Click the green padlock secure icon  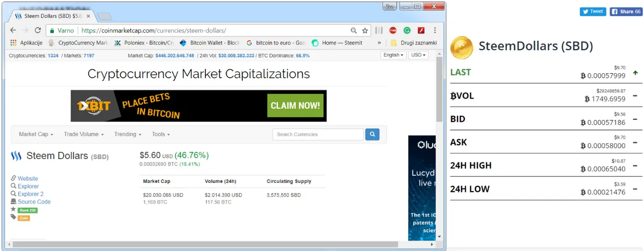52,30
